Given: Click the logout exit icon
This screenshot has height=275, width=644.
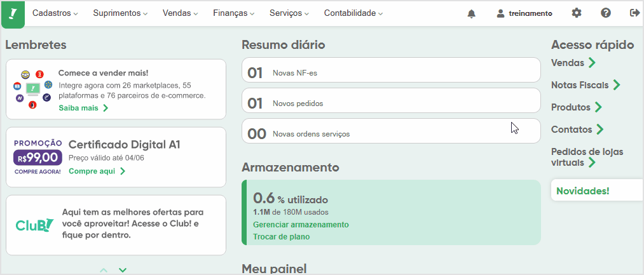Looking at the screenshot, I should click(634, 13).
